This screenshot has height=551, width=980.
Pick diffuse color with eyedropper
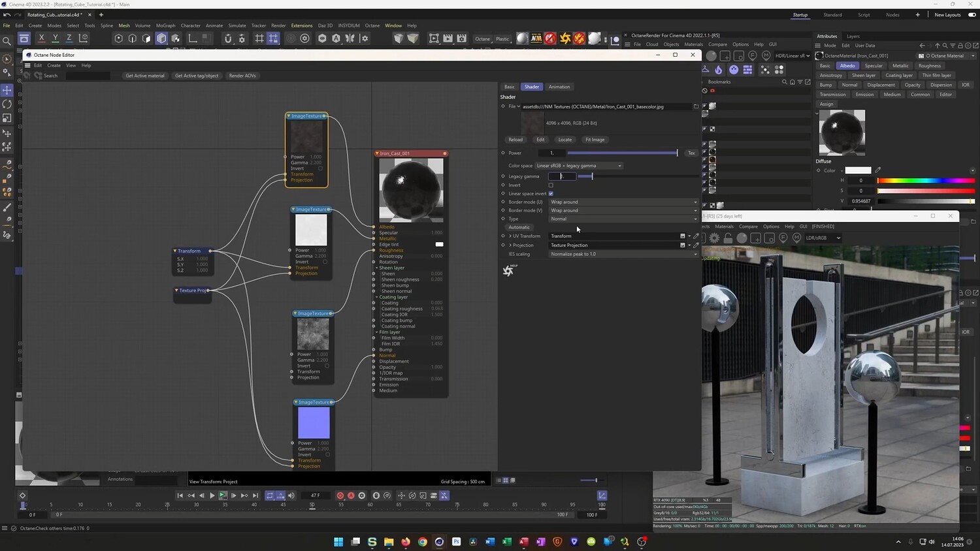(x=877, y=170)
